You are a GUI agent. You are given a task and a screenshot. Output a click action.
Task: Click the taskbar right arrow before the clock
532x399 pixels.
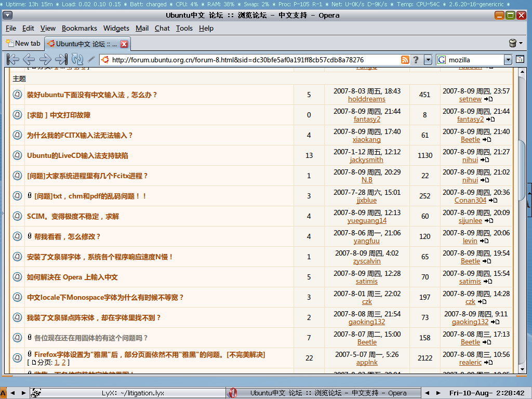438,393
